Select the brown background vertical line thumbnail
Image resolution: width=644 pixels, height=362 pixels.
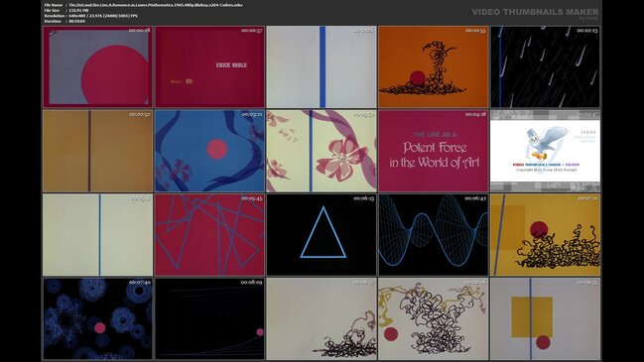97,151
